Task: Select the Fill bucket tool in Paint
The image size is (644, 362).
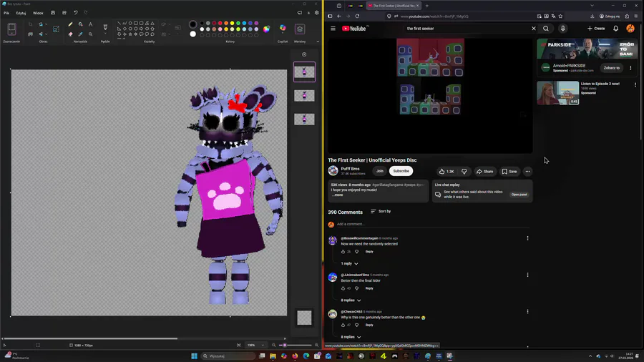Action: [x=80, y=24]
